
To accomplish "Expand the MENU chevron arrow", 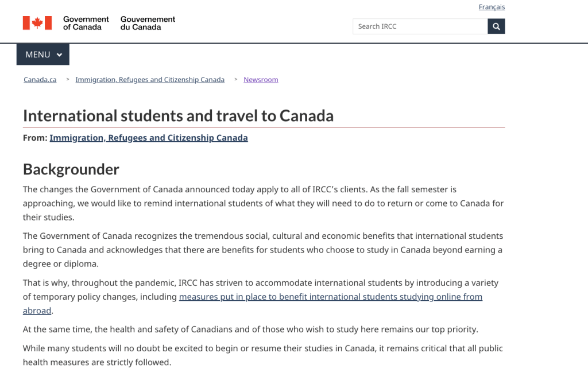I will click(59, 55).
